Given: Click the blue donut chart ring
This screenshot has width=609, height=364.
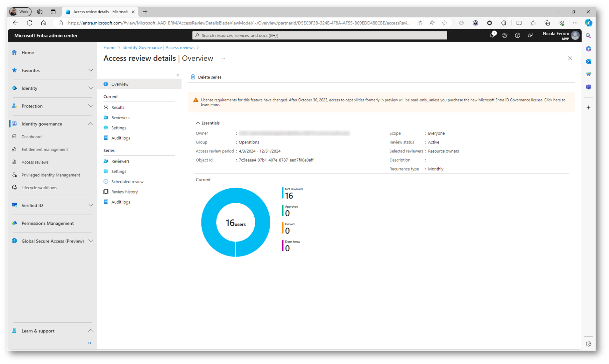Looking at the screenshot, I should [209, 222].
